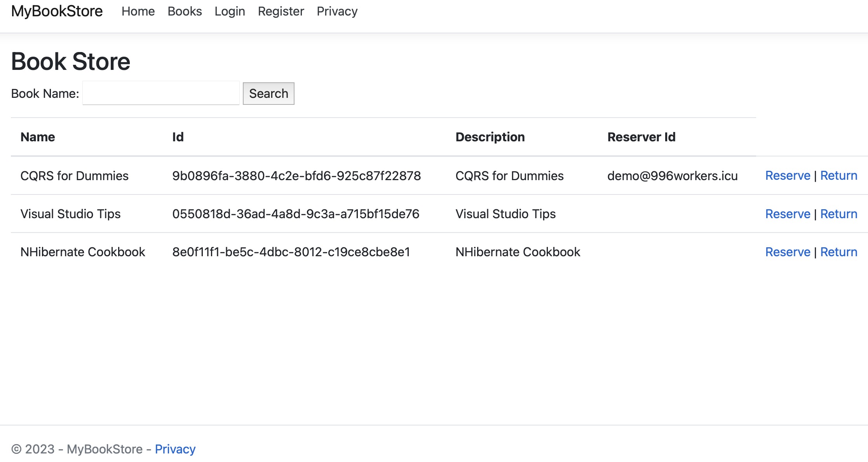Reserve the NHibernate Cookbook

click(x=788, y=252)
